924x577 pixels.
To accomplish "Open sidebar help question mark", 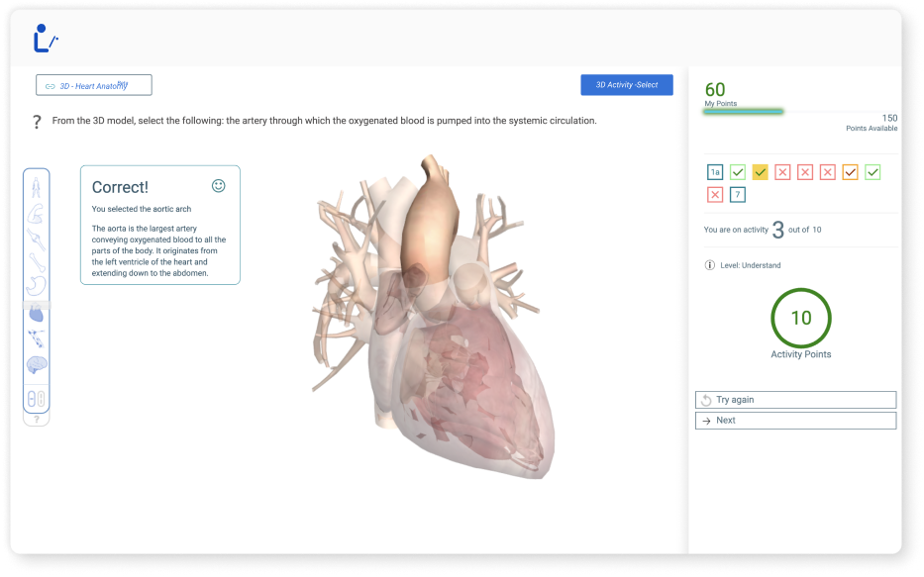I will [37, 420].
